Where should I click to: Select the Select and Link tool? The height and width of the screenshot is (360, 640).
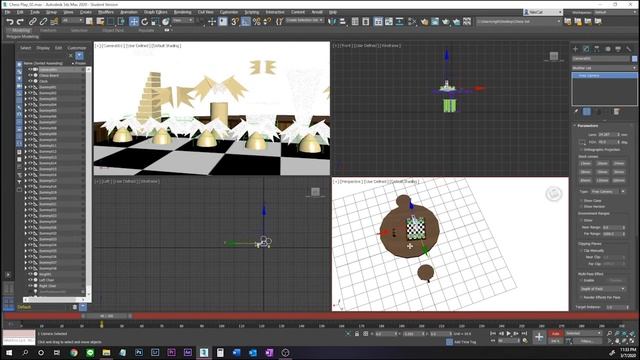tap(33, 22)
